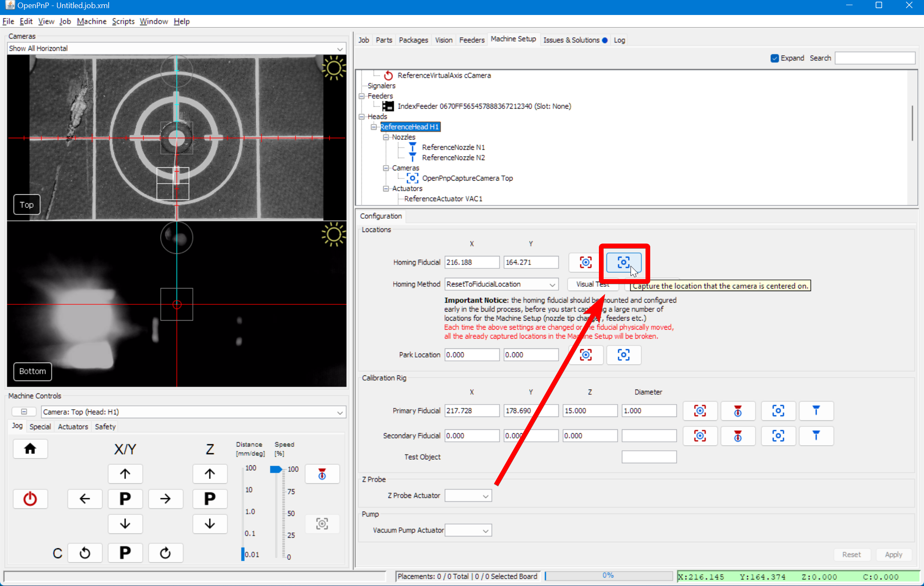Enable the machine with the power icon
Image resolution: width=924 pixels, height=586 pixels.
coord(30,499)
